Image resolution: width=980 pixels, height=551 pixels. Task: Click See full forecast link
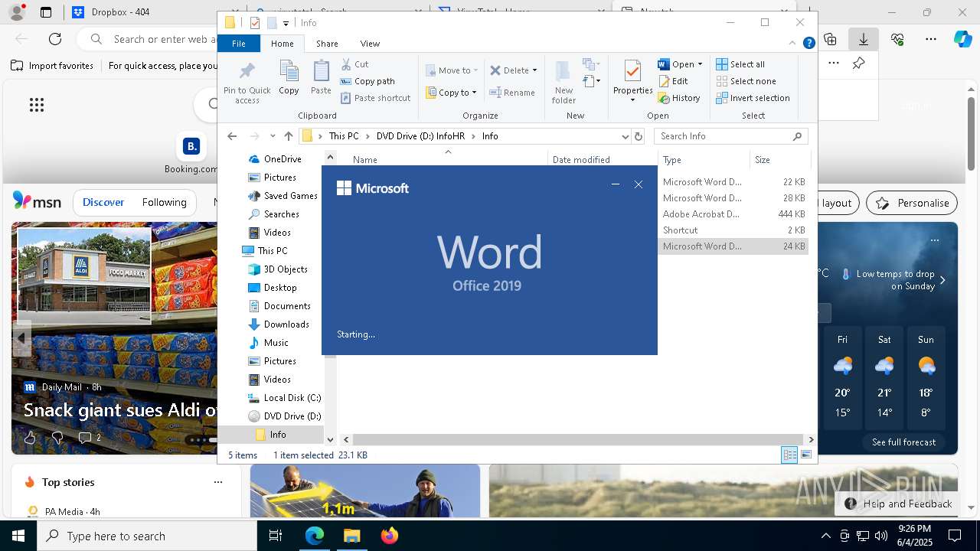coord(903,442)
